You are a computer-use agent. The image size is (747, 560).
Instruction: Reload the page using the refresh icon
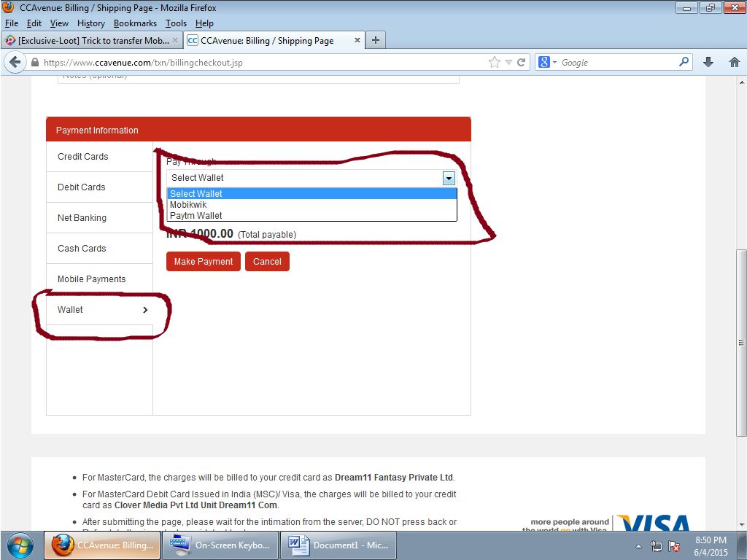pyautogui.click(x=521, y=63)
